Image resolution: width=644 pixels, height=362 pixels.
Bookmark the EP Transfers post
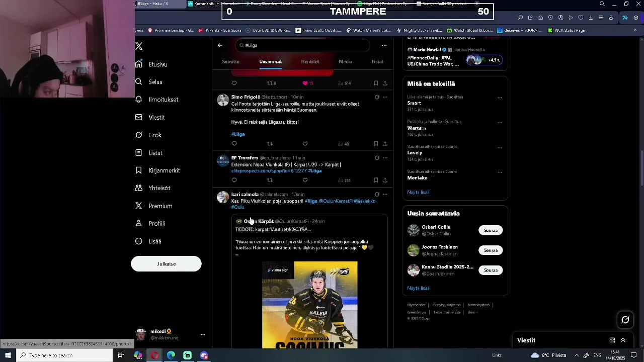[x=376, y=180]
